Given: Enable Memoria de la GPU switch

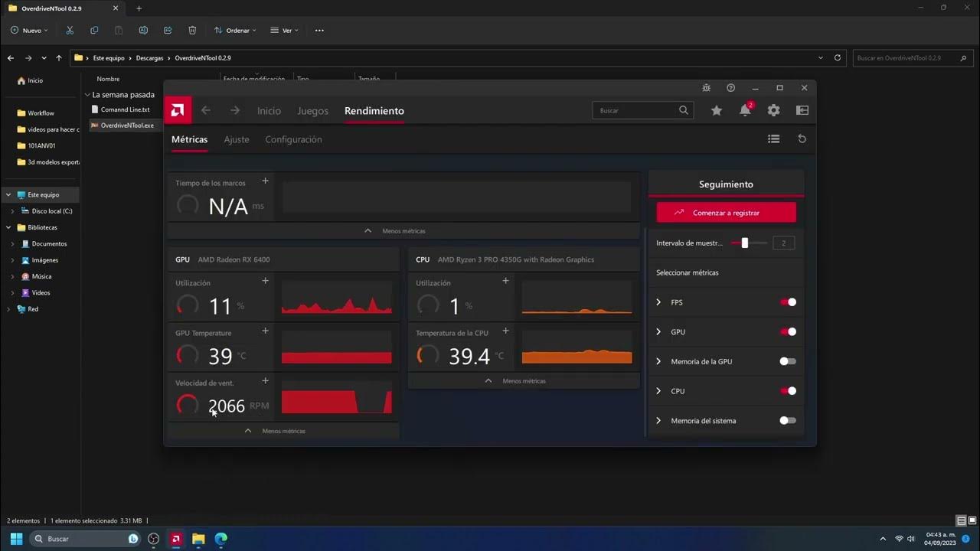Looking at the screenshot, I should 788,361.
